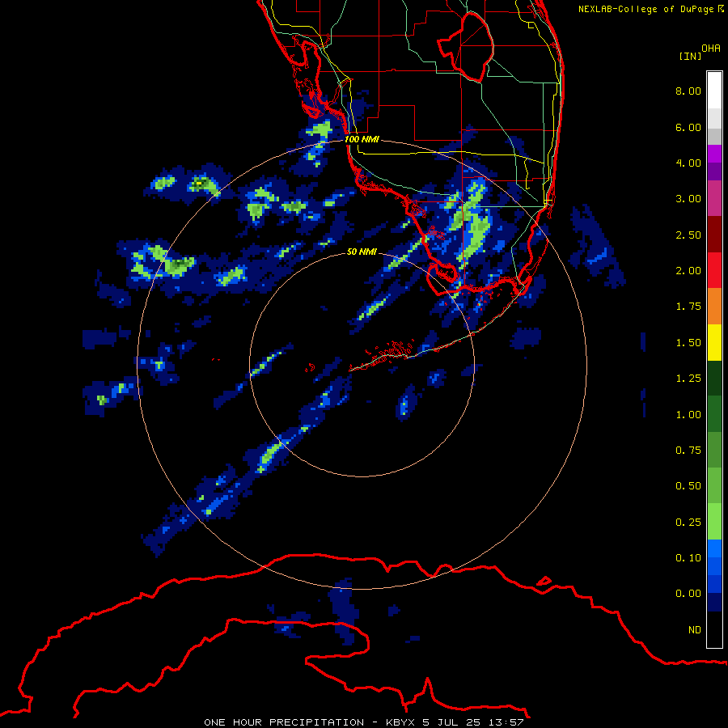This screenshot has width=728, height=728.
Task: Select the yellow swatch beside 1.50
Action: tap(714, 342)
